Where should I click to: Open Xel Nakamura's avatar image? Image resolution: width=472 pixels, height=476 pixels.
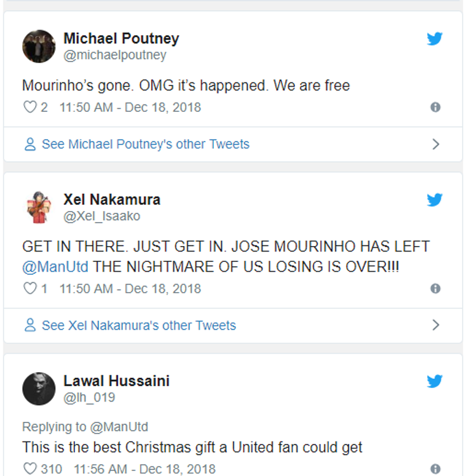(39, 207)
